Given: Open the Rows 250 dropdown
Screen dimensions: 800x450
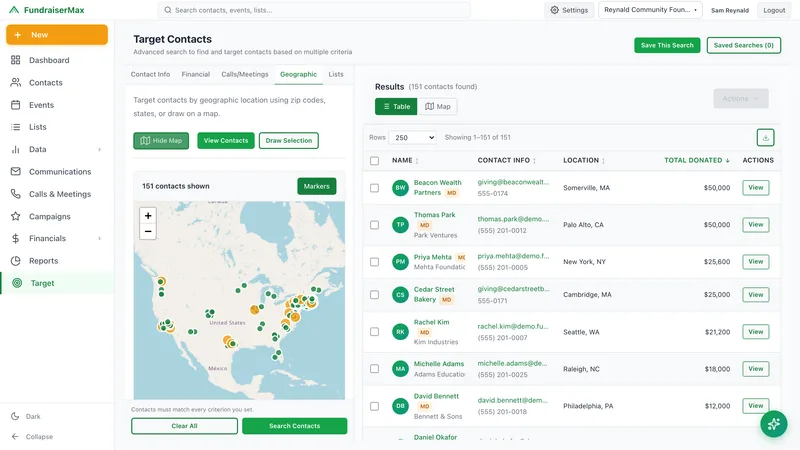Looking at the screenshot, I should (412, 137).
